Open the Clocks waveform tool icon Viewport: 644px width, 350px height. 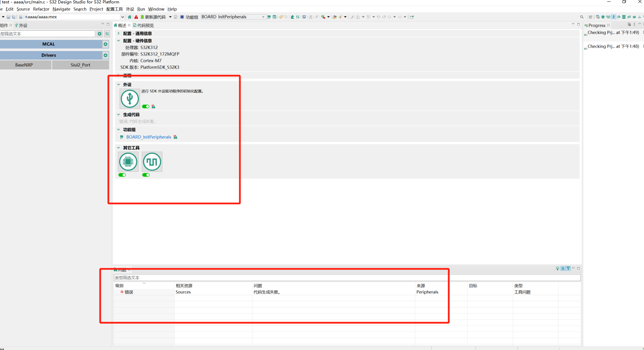coord(152,161)
